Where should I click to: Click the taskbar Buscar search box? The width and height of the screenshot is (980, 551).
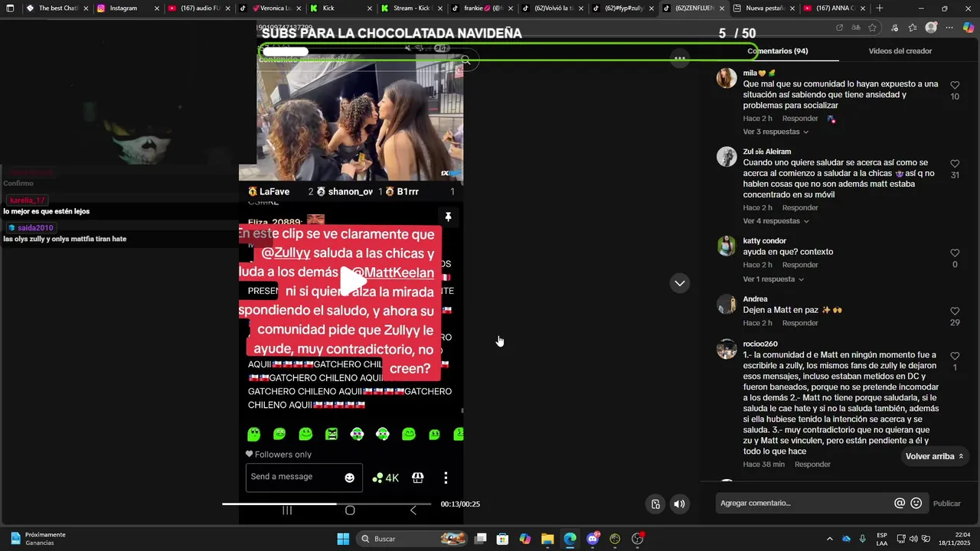pyautogui.click(x=413, y=539)
